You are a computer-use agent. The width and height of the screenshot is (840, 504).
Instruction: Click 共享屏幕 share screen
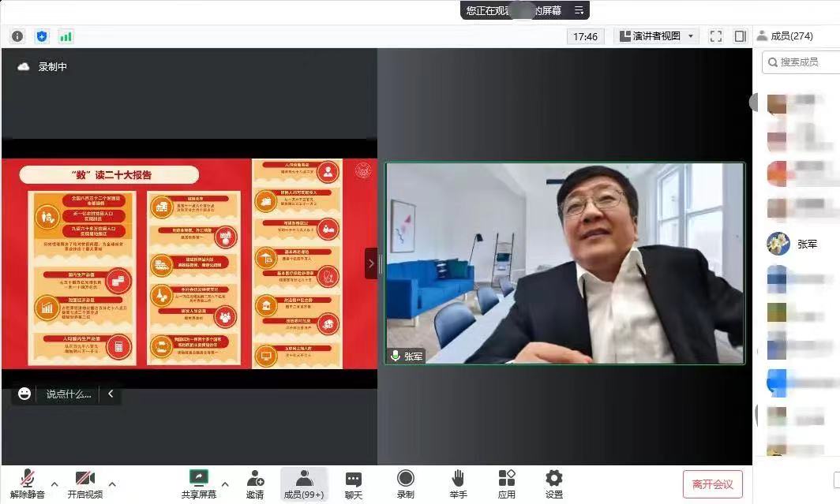(198, 483)
